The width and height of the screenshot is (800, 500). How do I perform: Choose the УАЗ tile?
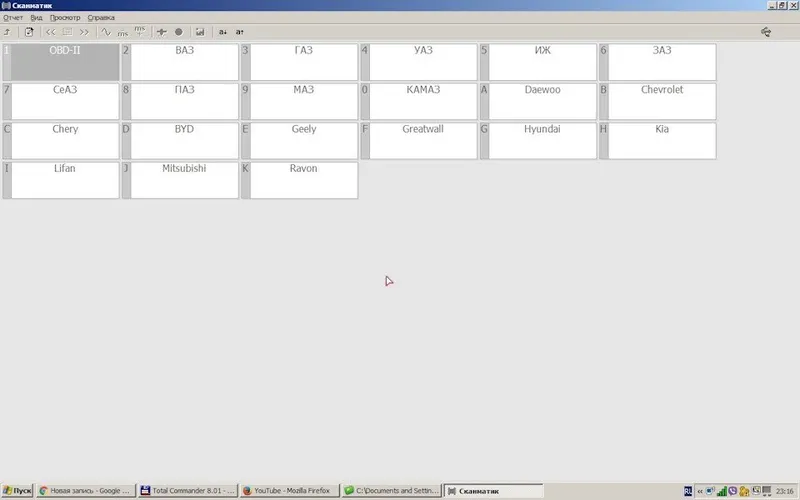[x=419, y=62]
